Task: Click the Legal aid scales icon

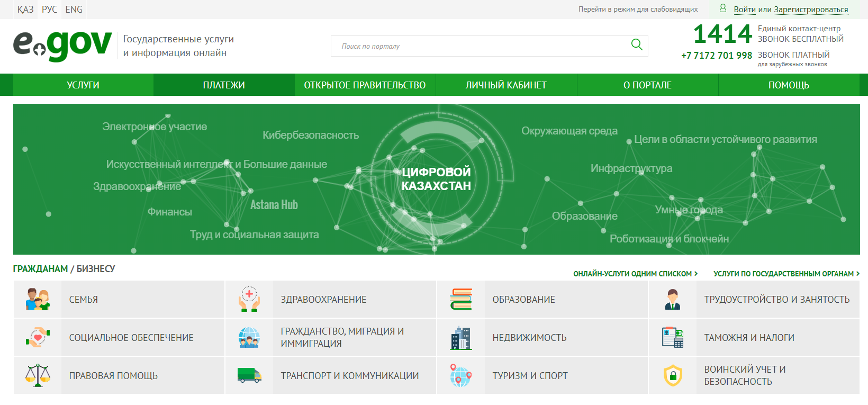Action: (38, 375)
